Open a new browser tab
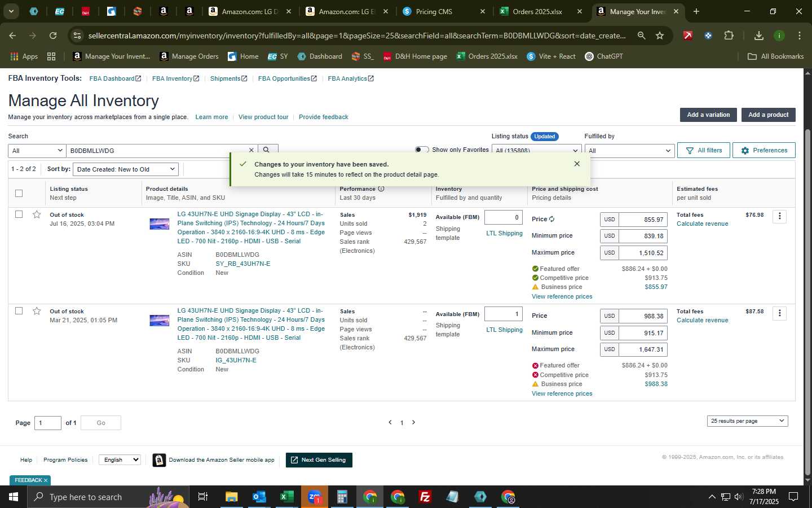The image size is (812, 508). 696,11
